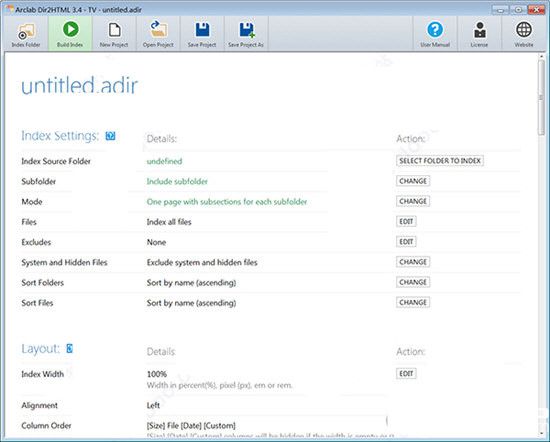Viewport: 550px width, 442px height.
Task: Click 'Index all files' text
Action: coord(169,222)
